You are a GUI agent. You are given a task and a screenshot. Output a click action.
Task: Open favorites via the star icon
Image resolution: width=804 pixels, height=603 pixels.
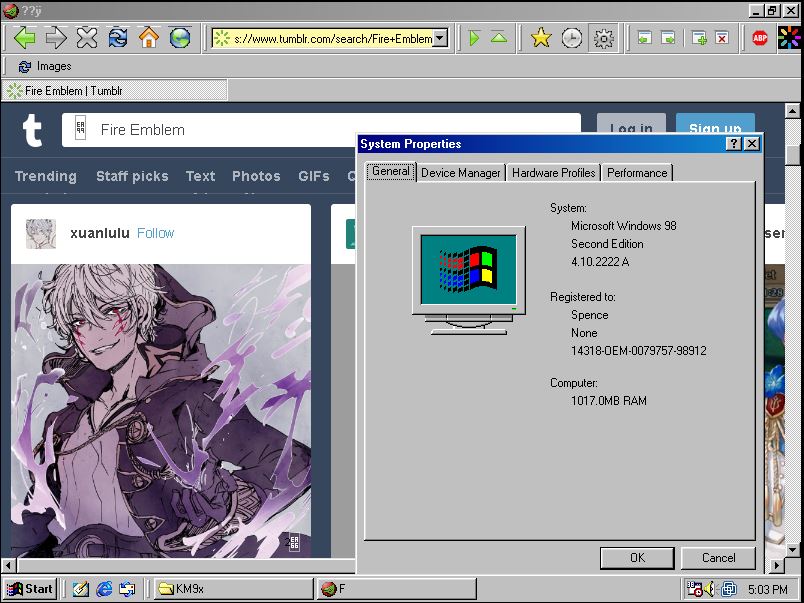click(x=540, y=37)
